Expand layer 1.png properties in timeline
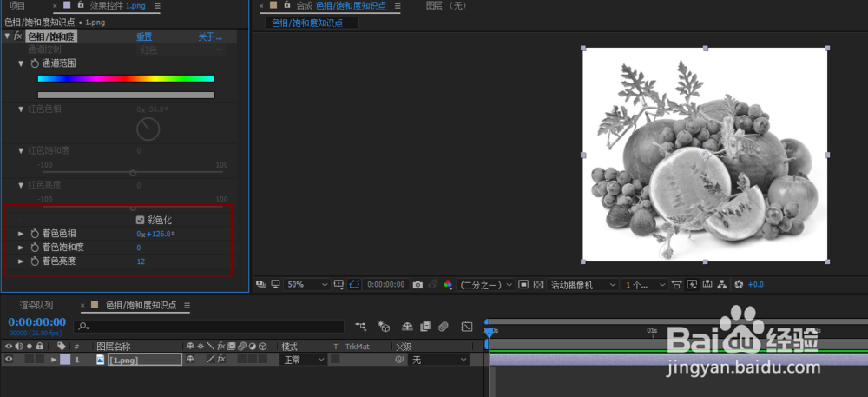The width and height of the screenshot is (868, 397). [x=54, y=360]
